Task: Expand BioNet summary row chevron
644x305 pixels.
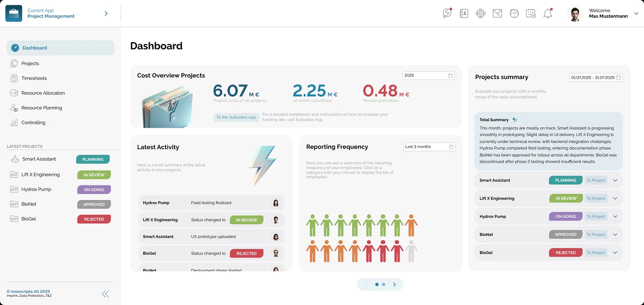Action: click(x=615, y=235)
